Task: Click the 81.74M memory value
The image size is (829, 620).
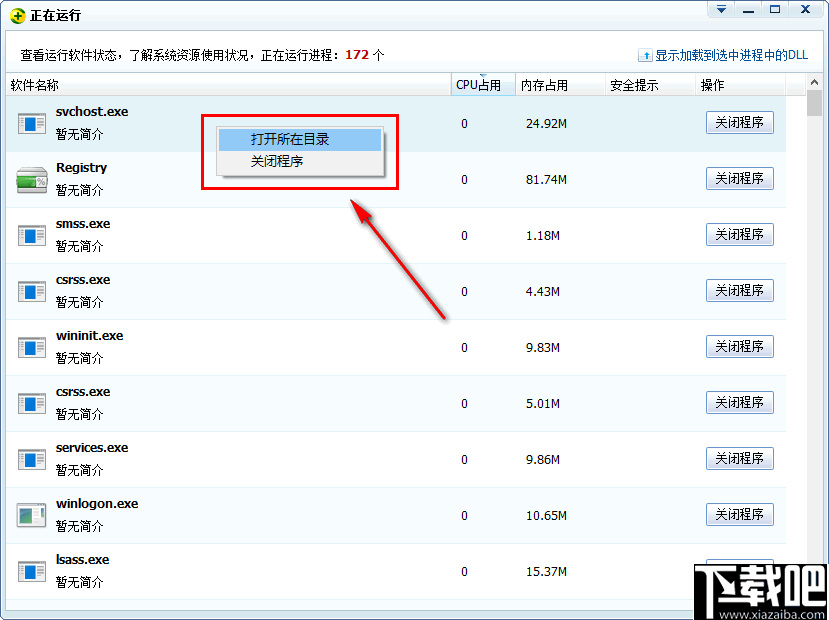Action: pyautogui.click(x=546, y=180)
